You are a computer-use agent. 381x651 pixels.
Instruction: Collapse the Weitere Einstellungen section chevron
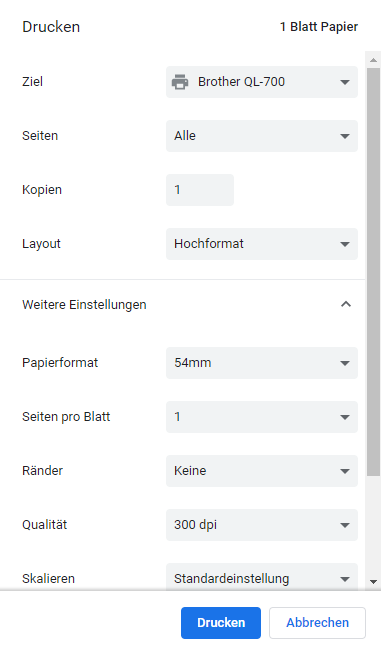click(346, 304)
